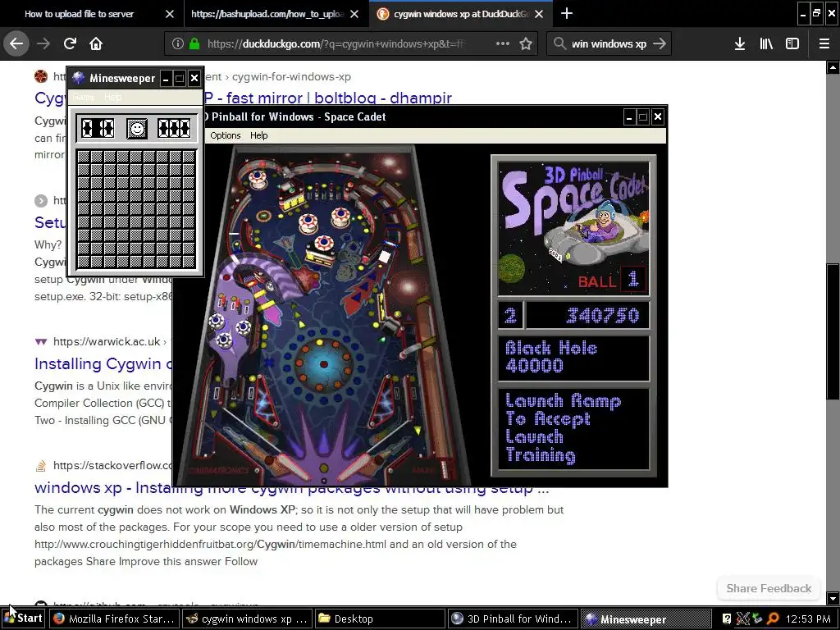Image resolution: width=840 pixels, height=630 pixels.
Task: Toggle the Firefox sidebar icon
Action: [792, 43]
